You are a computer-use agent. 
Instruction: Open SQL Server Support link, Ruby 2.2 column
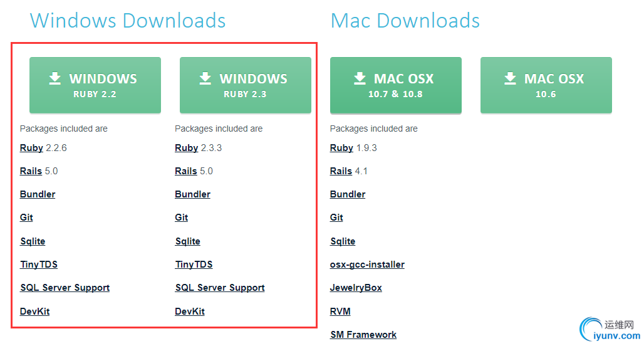tap(65, 288)
